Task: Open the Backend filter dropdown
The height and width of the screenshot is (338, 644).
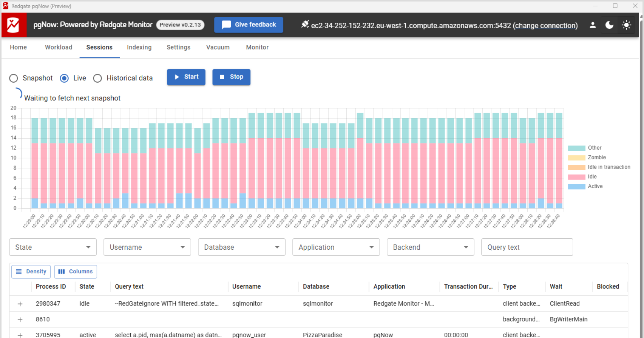Action: tap(430, 247)
